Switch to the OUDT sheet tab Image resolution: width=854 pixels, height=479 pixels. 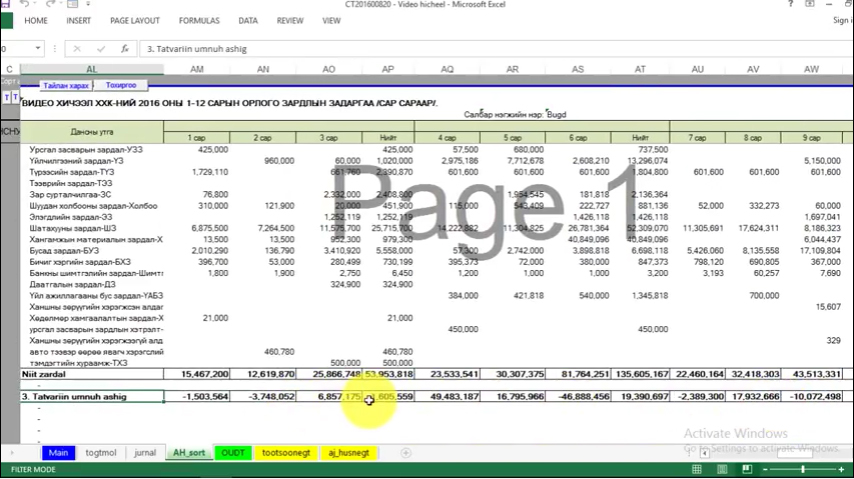tap(232, 453)
